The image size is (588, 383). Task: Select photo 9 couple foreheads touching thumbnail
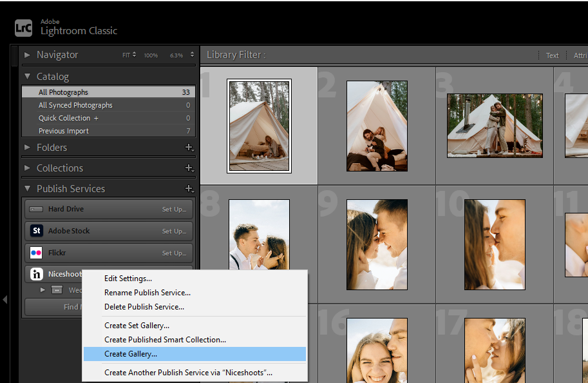(377, 245)
